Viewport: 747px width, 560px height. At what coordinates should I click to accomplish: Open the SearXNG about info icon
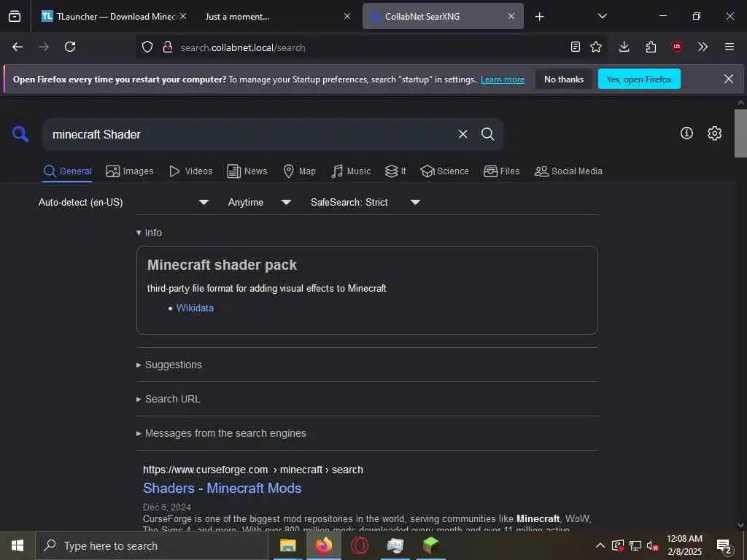point(686,133)
